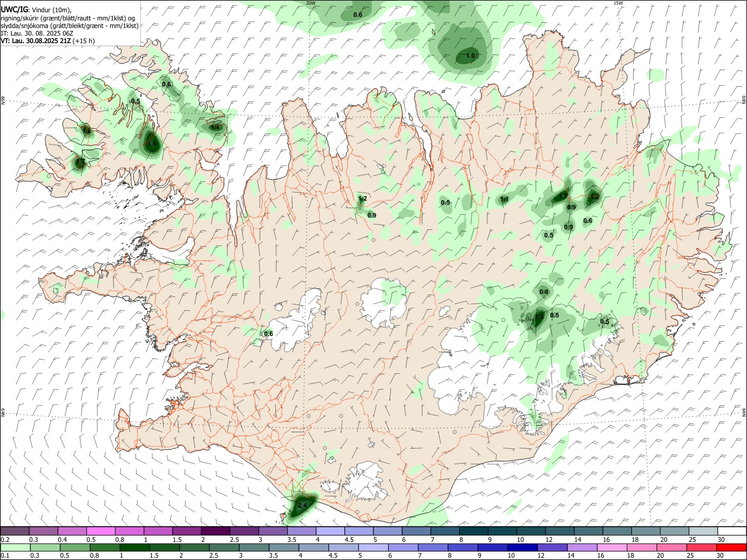Pick the pale grey upper swatch between 25 and 30
The height and width of the screenshot is (560, 747).
(704, 531)
